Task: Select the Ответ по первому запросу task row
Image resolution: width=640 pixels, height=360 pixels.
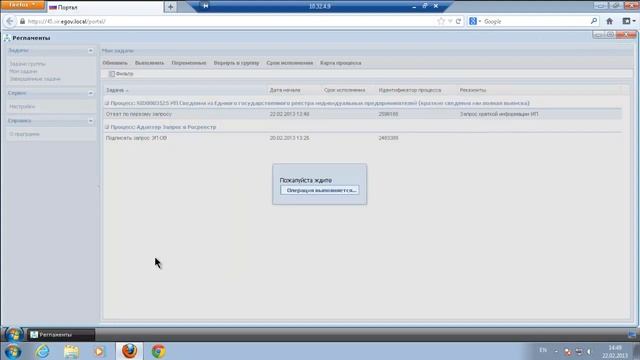Action: click(363, 114)
